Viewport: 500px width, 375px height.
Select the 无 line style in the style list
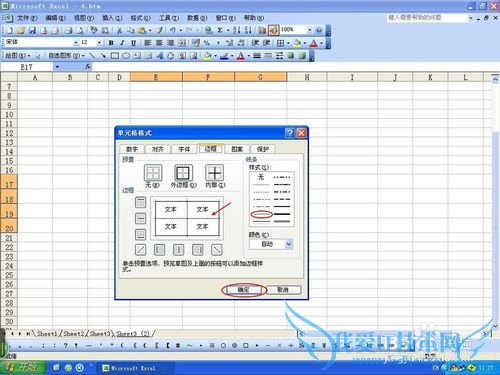point(261,177)
